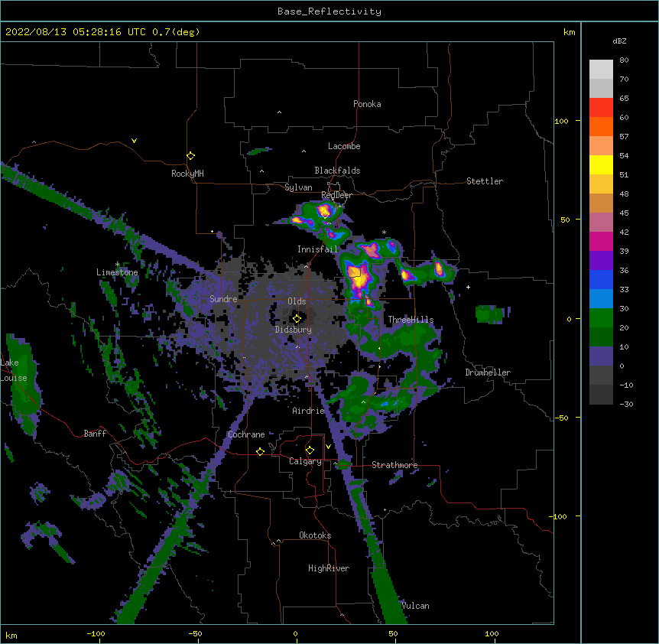Click the Olds label
This screenshot has height=644, width=659.
pyautogui.click(x=297, y=301)
